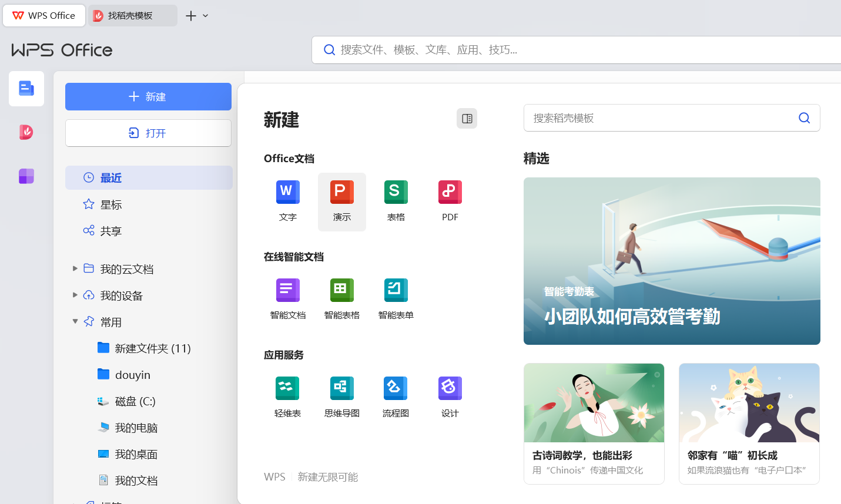Toggle the panel layout icon beside 新建
841x504 pixels.
tap(467, 119)
